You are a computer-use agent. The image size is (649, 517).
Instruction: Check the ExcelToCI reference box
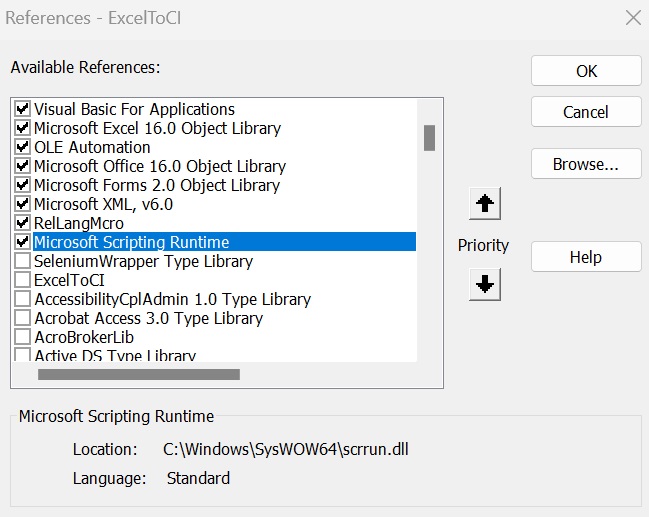point(22,280)
